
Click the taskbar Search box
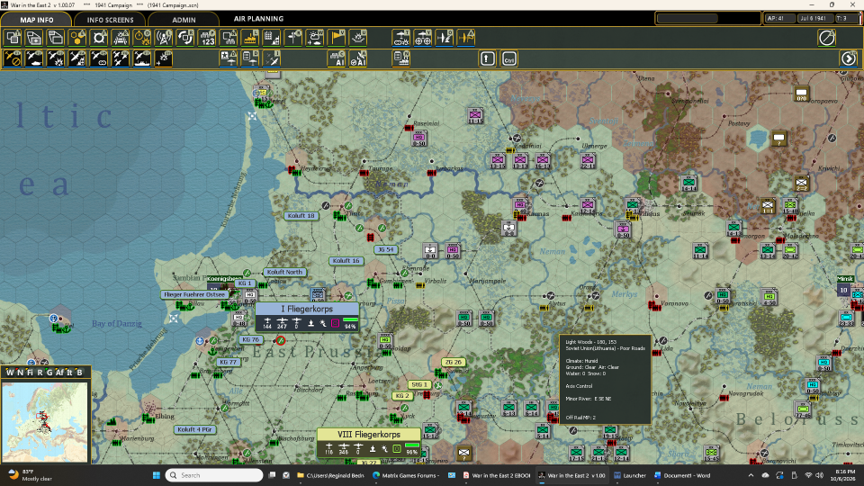(x=214, y=475)
